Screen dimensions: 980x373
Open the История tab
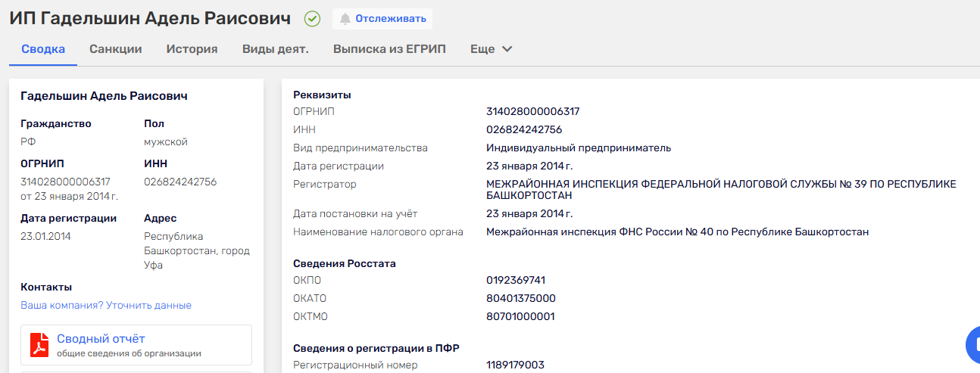pos(192,49)
